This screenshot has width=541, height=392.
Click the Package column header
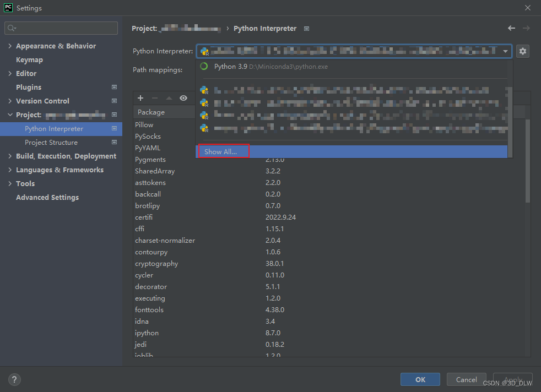click(165, 112)
